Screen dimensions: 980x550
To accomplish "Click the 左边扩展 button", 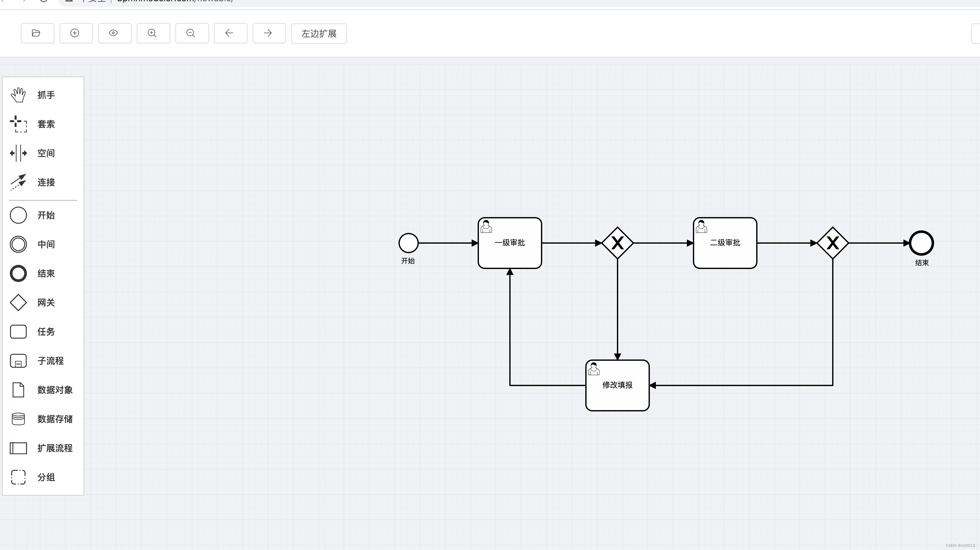I will (319, 34).
